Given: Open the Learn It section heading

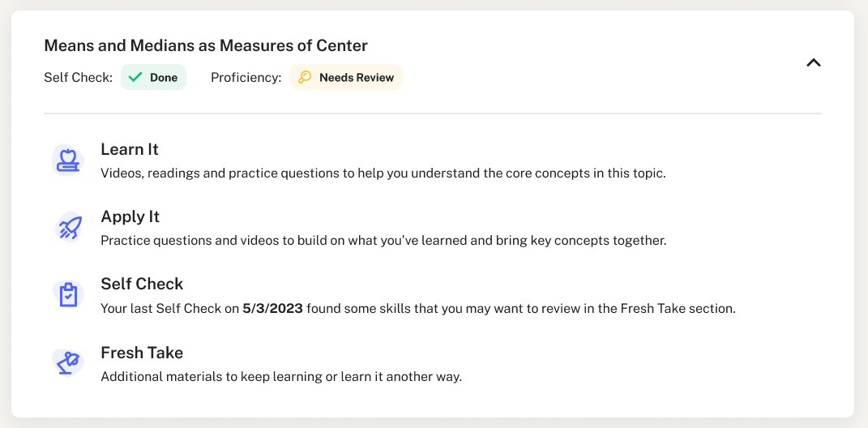Looking at the screenshot, I should [x=130, y=149].
